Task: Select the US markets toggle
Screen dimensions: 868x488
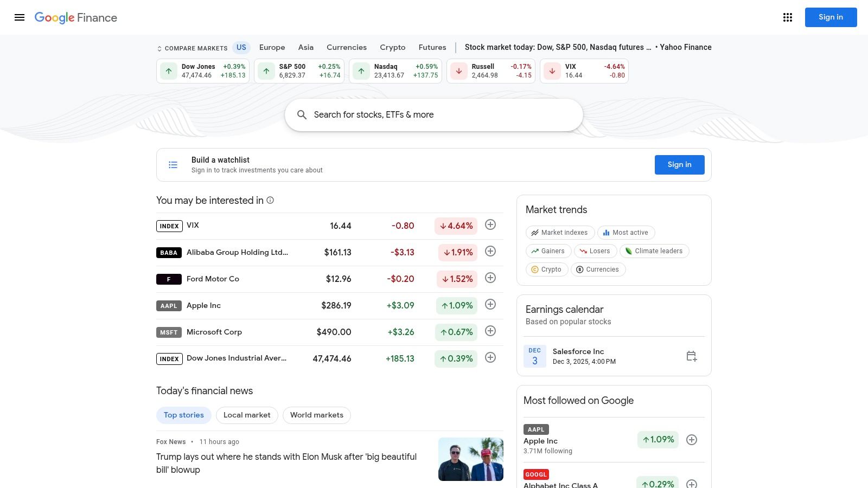Action: [x=241, y=47]
